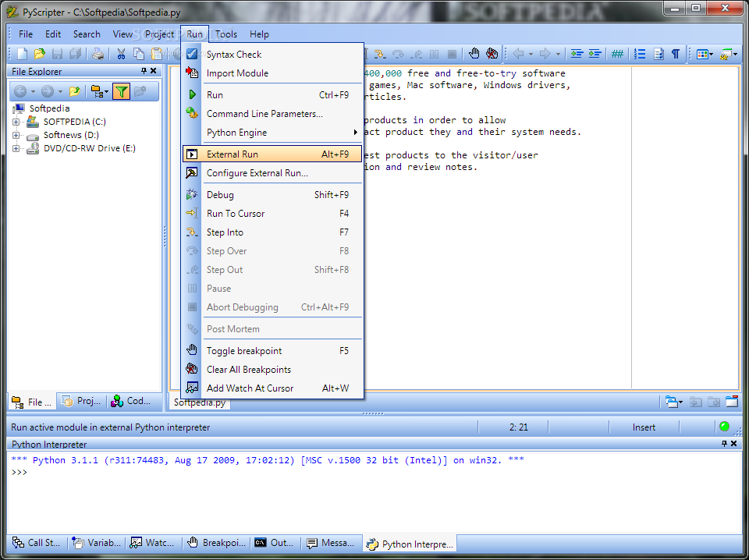Close the Python Interpreter panel
The image size is (749, 560).
point(733,444)
